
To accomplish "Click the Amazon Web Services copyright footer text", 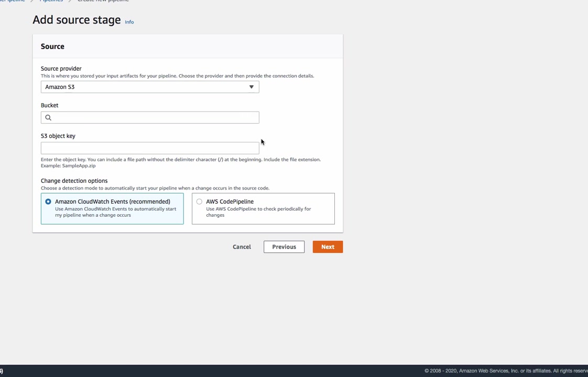I will tap(506, 371).
